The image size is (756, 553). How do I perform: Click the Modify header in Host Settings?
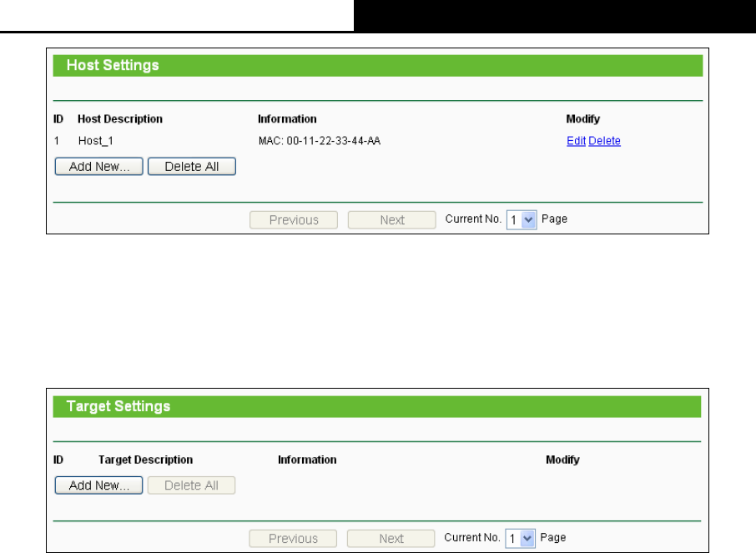[583, 119]
